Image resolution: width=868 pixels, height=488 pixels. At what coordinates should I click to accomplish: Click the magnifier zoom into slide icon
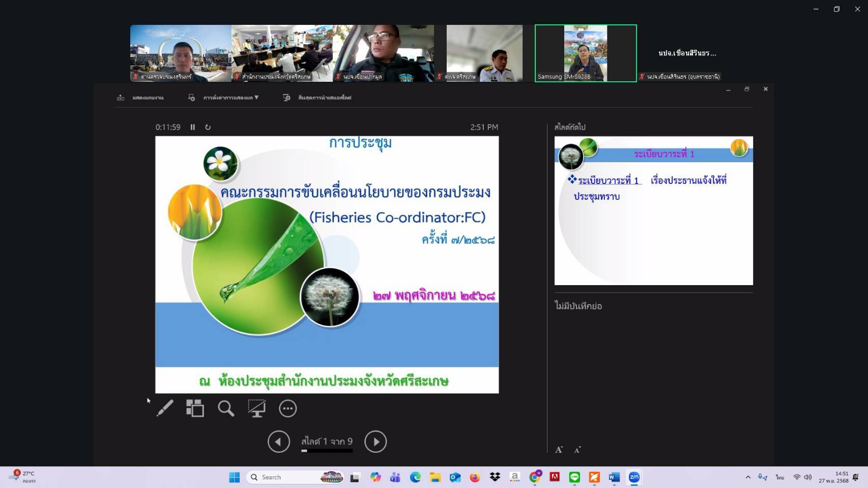point(226,408)
